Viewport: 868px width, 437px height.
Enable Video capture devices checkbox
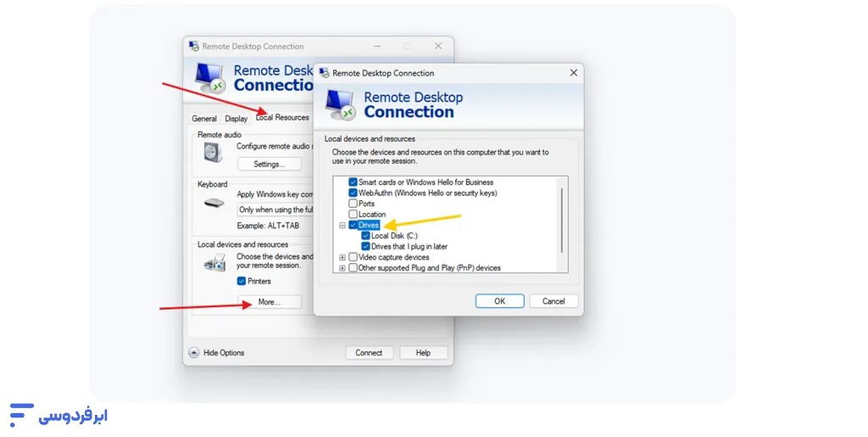(353, 257)
